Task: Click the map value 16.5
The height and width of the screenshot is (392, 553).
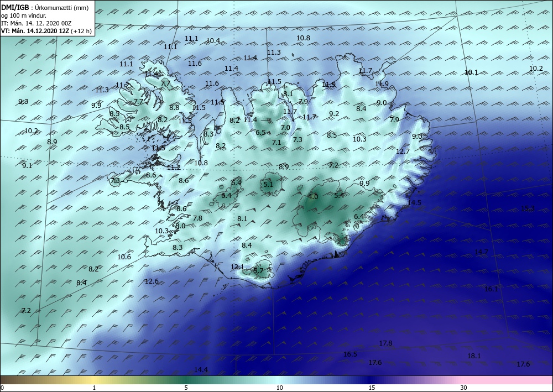Action: [x=350, y=354]
